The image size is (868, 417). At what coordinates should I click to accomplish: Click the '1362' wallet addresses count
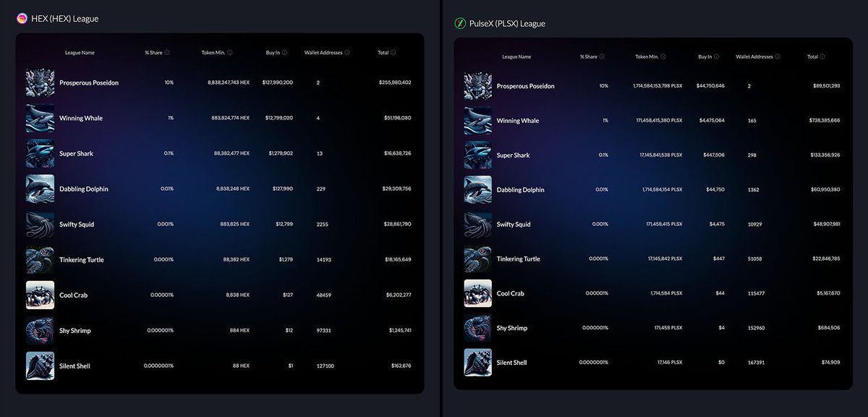[x=754, y=190]
